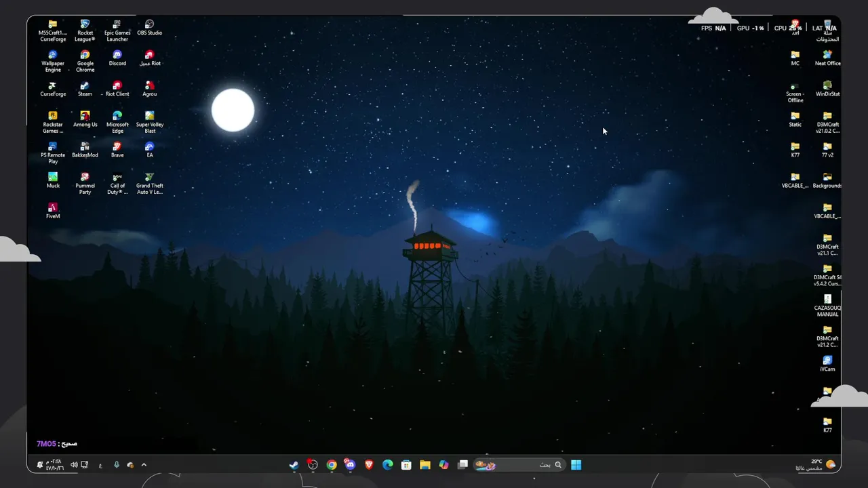Screen dimensions: 868x488
Task: Switch to Discord on the taskbar
Action: pyautogui.click(x=350, y=465)
